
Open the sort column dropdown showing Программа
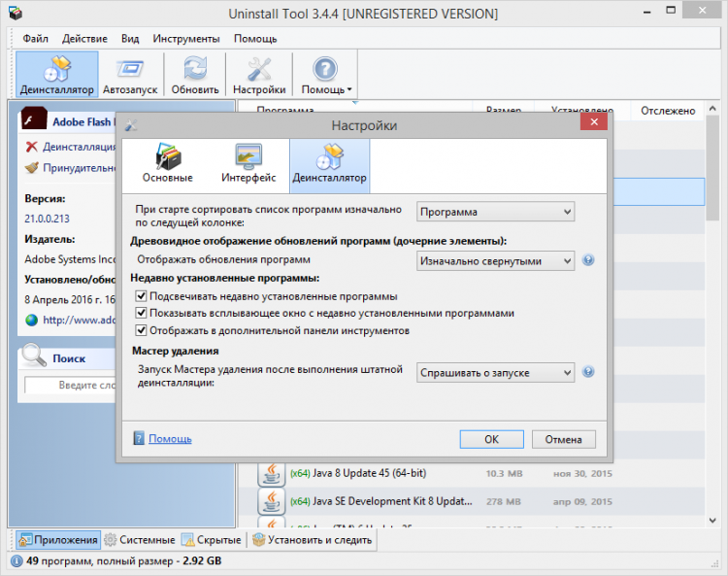click(x=495, y=212)
